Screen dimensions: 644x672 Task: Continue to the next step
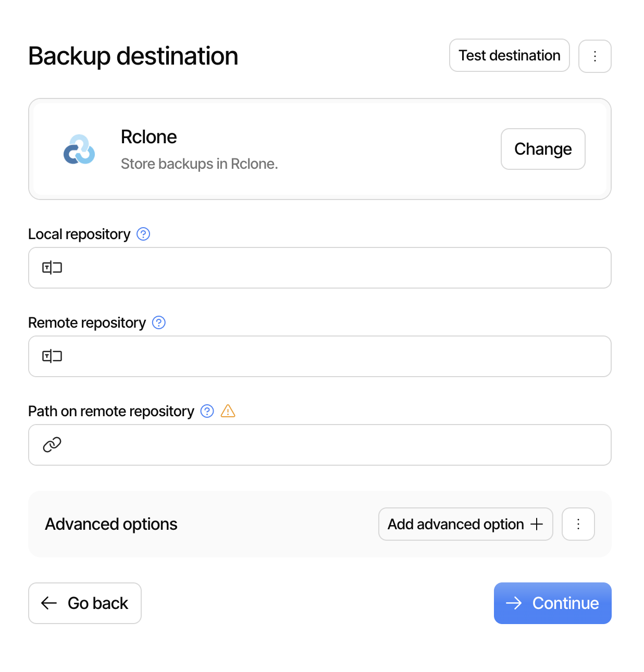552,603
